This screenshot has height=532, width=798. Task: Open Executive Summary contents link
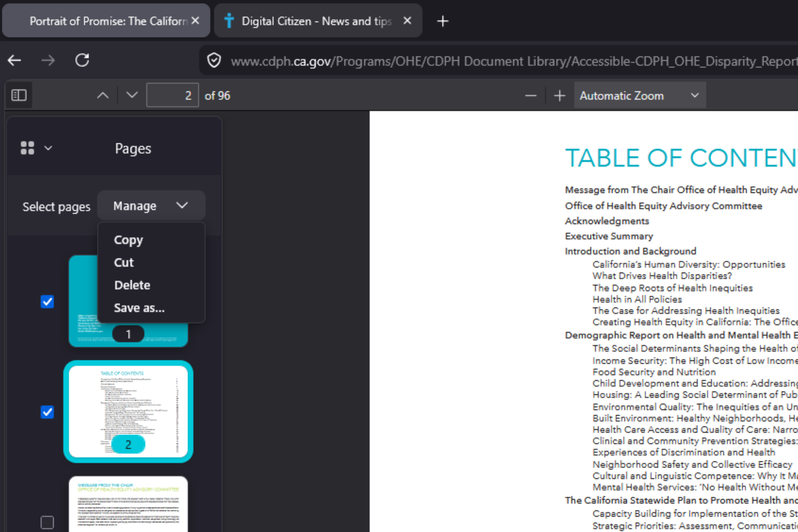[x=609, y=236]
